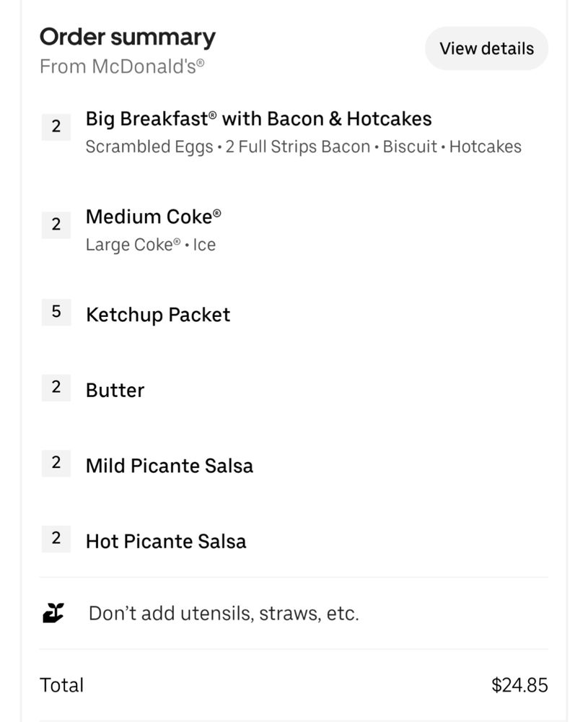Click the Large Coke • Ice options text
Viewport: 588px width, 722px height.
coord(150,245)
